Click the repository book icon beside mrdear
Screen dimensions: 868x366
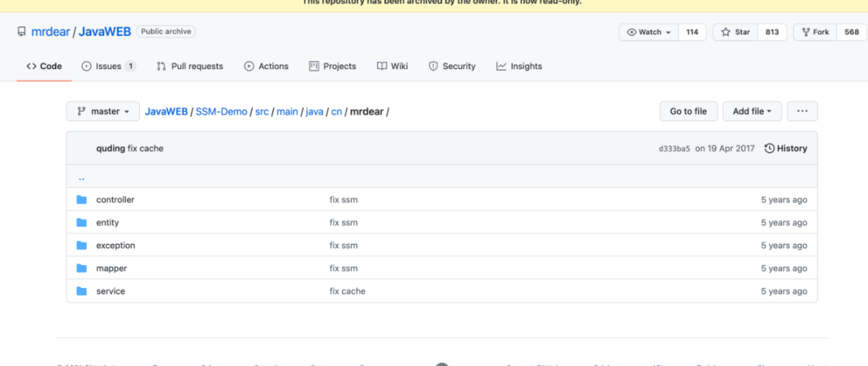(x=22, y=31)
